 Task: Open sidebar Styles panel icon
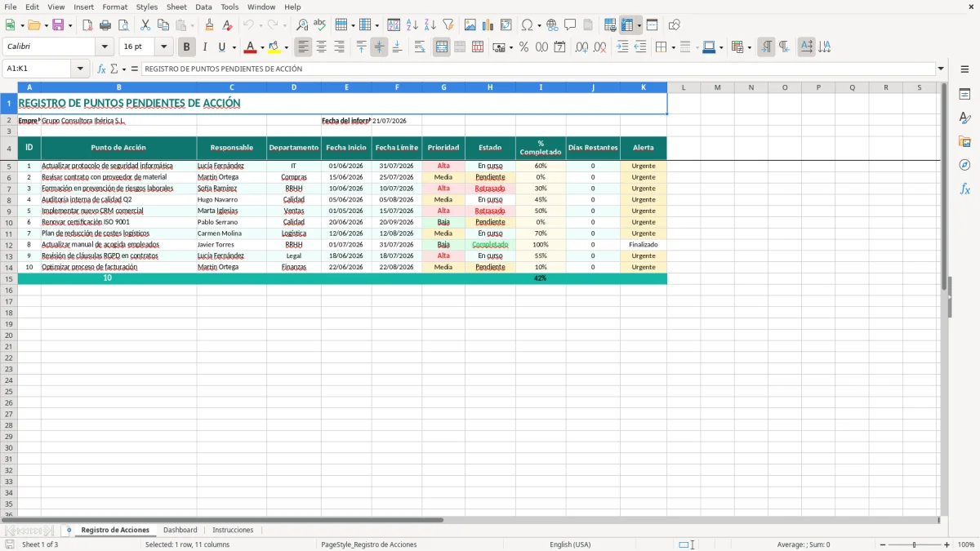pyautogui.click(x=964, y=118)
